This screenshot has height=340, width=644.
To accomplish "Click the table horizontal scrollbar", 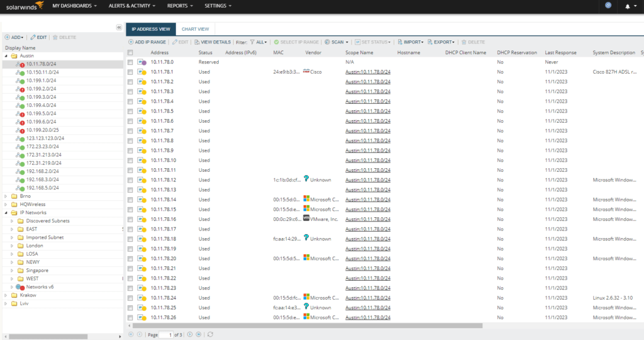I will tap(307, 326).
